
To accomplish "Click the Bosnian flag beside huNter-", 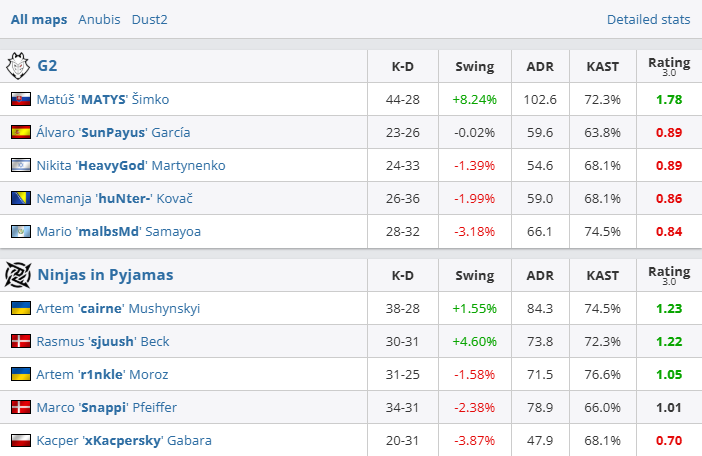I will coord(20,198).
